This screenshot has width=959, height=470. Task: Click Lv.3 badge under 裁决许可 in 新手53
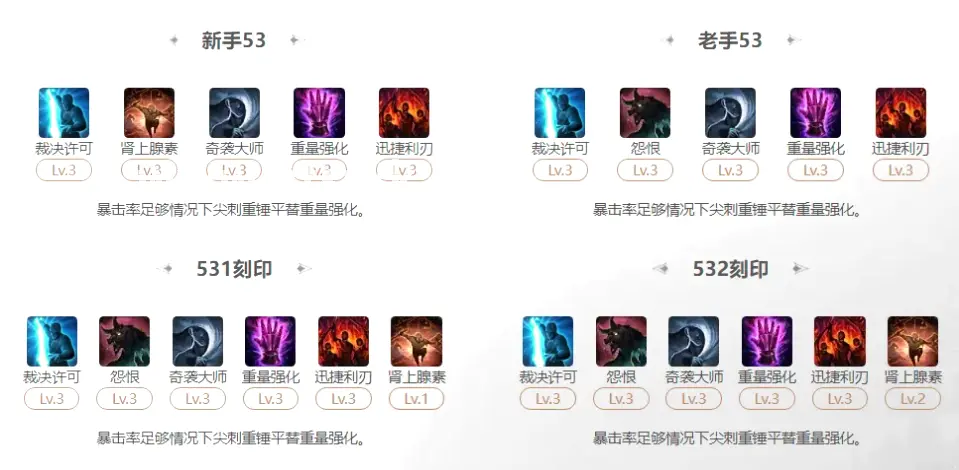point(64,170)
